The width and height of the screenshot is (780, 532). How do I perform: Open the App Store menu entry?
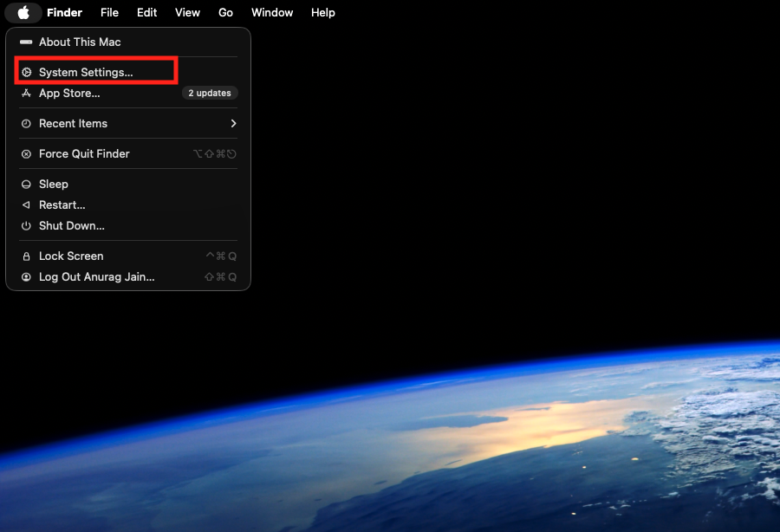[69, 94]
